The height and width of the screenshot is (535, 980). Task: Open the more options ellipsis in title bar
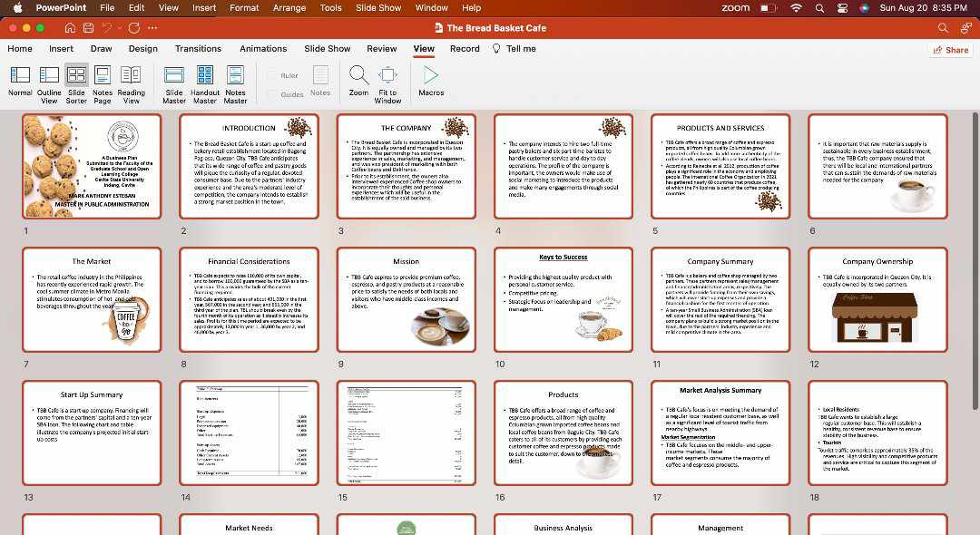pos(152,28)
